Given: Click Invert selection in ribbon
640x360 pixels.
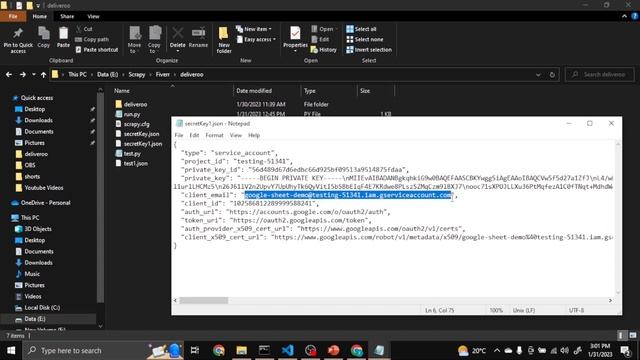Looking at the screenshot, I should click(x=369, y=50).
